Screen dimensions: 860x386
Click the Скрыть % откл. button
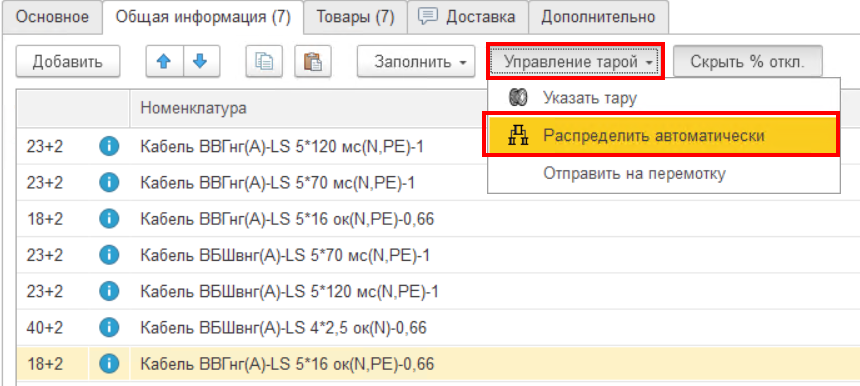coord(748,61)
